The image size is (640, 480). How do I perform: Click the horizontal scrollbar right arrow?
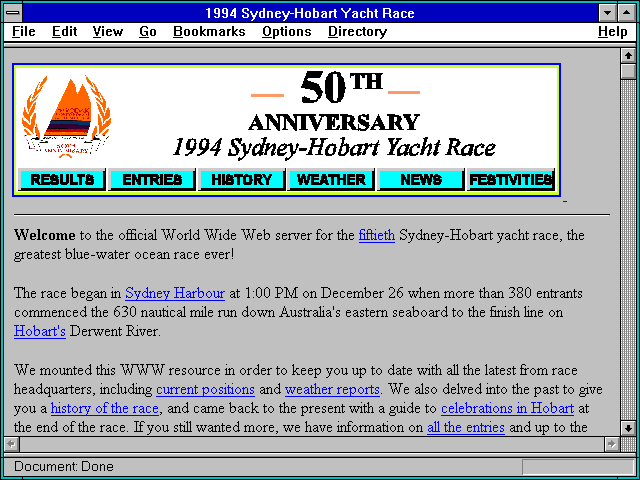[611, 444]
